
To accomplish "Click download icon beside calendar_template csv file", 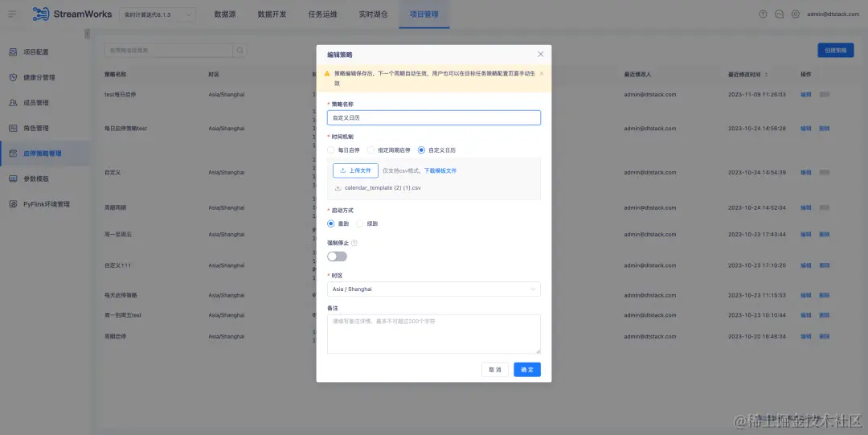I will point(338,188).
